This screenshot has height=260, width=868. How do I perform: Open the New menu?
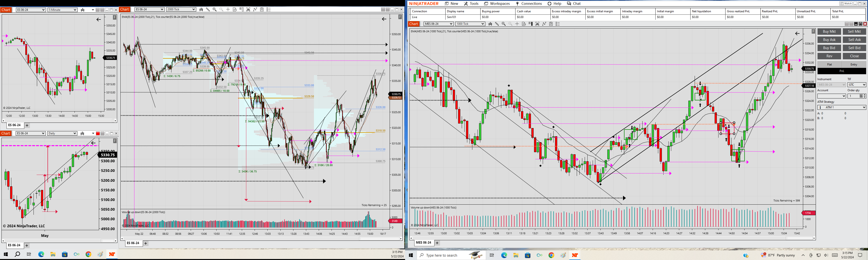pos(452,4)
